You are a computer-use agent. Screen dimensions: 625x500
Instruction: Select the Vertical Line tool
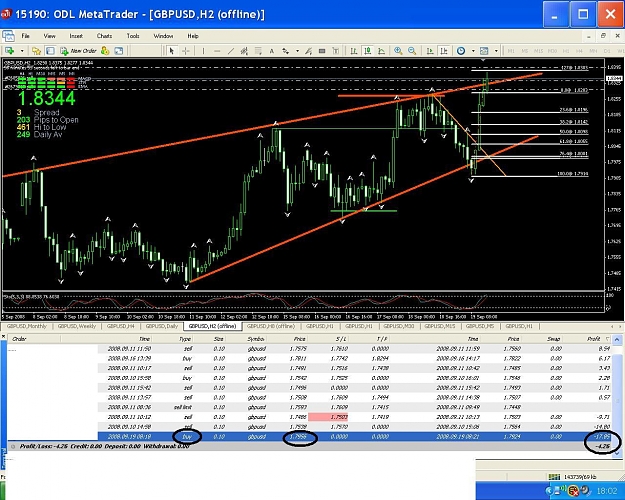(203, 51)
